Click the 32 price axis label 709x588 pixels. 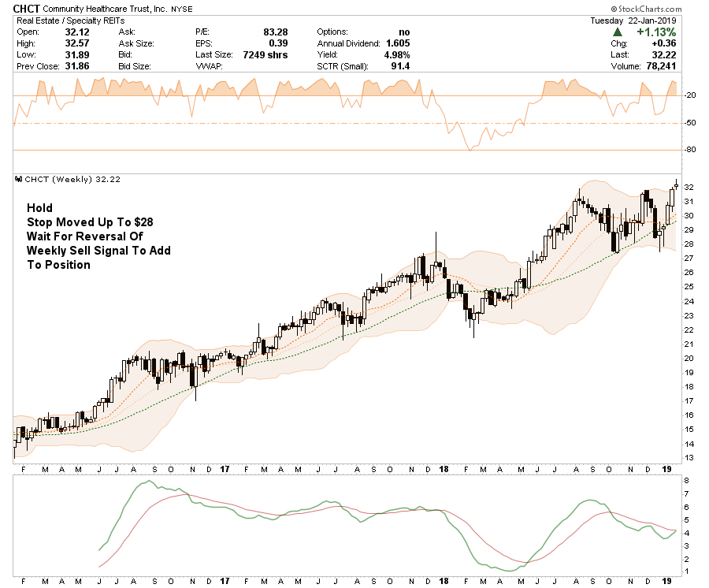coord(689,188)
